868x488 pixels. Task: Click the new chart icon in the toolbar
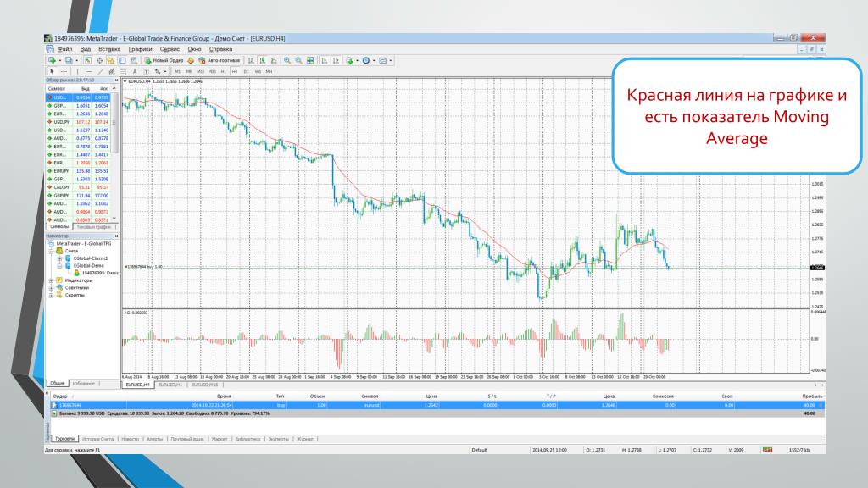pyautogui.click(x=52, y=60)
